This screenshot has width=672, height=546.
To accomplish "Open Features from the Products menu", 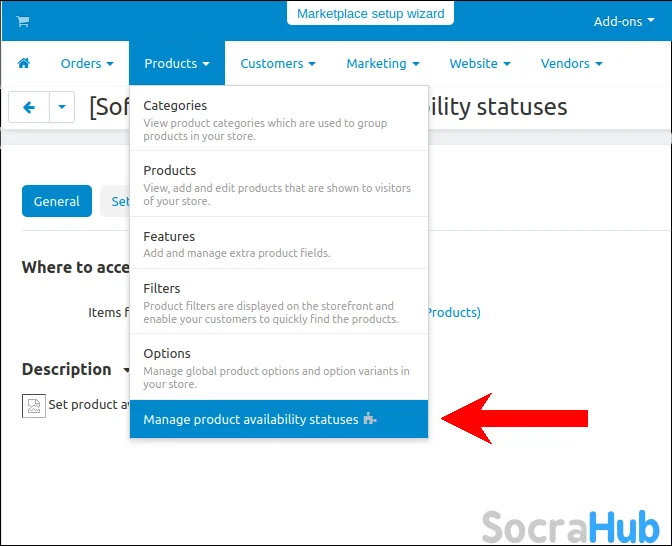I will (169, 236).
